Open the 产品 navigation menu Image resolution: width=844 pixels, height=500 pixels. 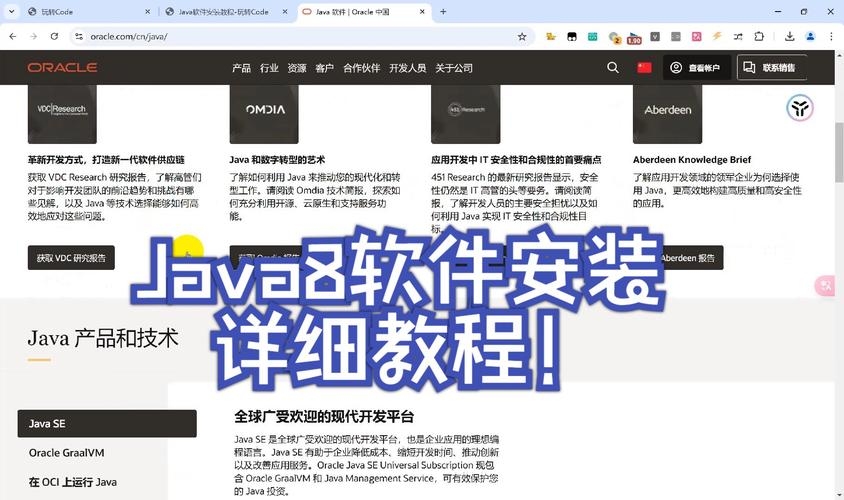pyautogui.click(x=241, y=68)
